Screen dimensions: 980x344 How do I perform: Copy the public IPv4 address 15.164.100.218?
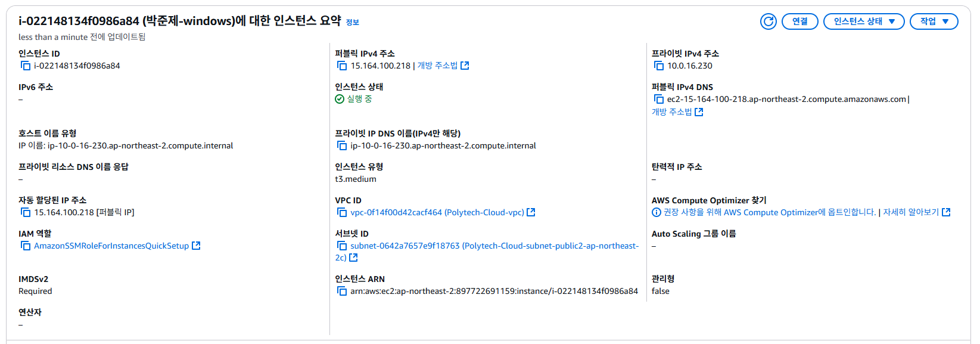pyautogui.click(x=342, y=66)
